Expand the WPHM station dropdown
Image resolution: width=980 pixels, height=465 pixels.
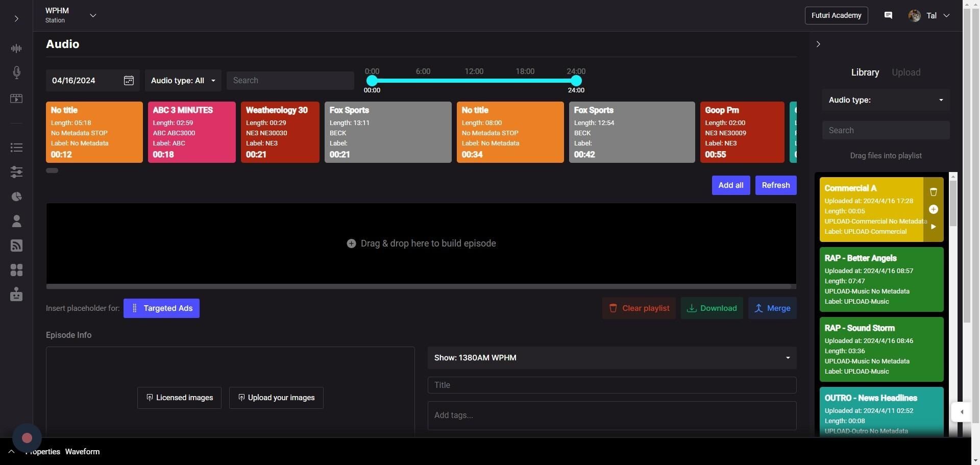pos(93,15)
